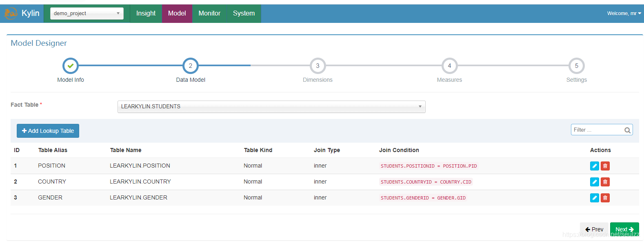Click the Data Model step label
644x242 pixels.
[191, 80]
